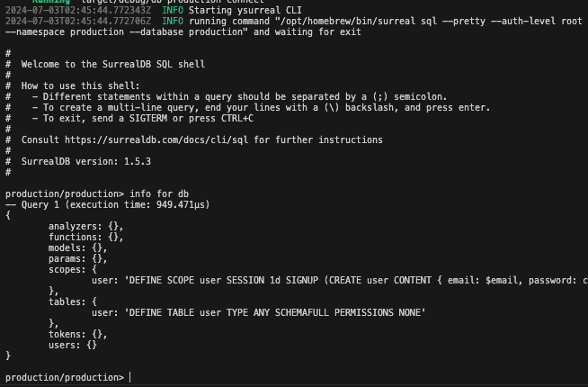Click the 'tokens: {}' output line
This screenshot has width=588, height=387.
77,334
